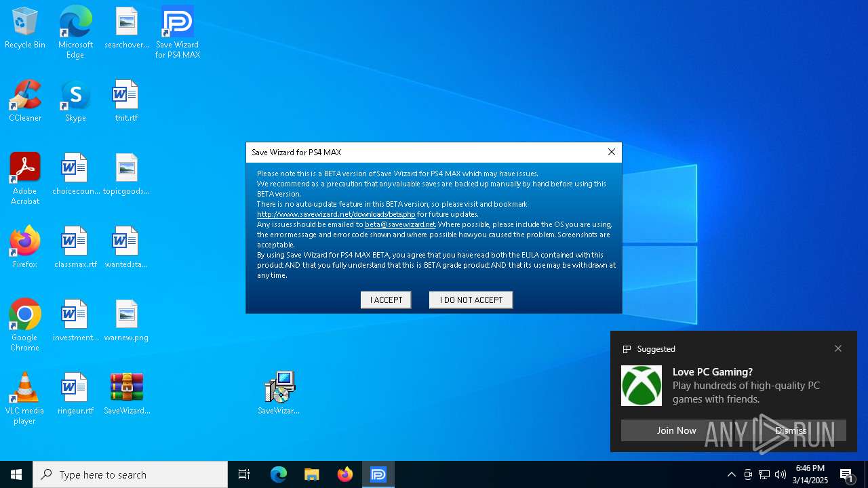Open File Explorer from the taskbar
The width and height of the screenshot is (868, 488).
tap(311, 474)
